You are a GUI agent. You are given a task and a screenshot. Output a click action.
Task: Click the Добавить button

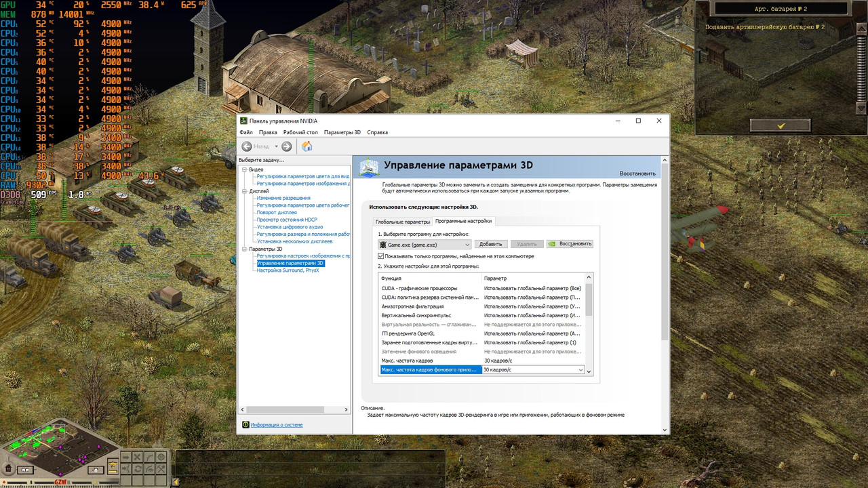coord(490,244)
